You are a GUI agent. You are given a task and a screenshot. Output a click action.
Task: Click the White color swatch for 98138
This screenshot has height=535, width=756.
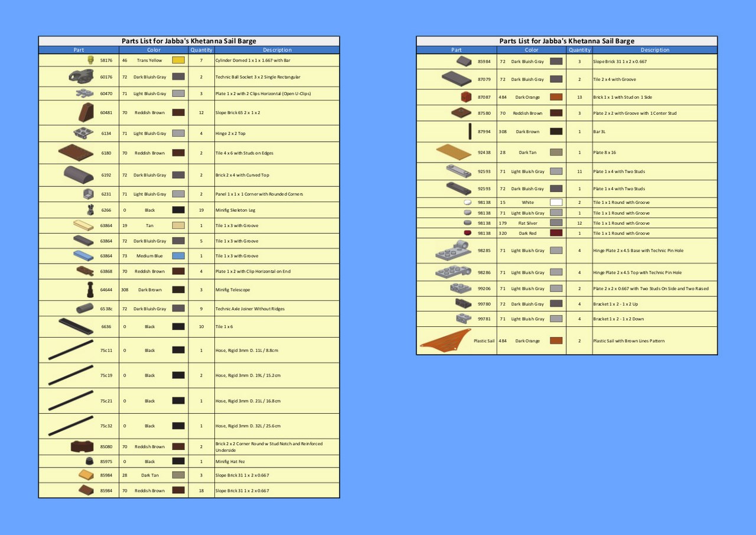556,202
